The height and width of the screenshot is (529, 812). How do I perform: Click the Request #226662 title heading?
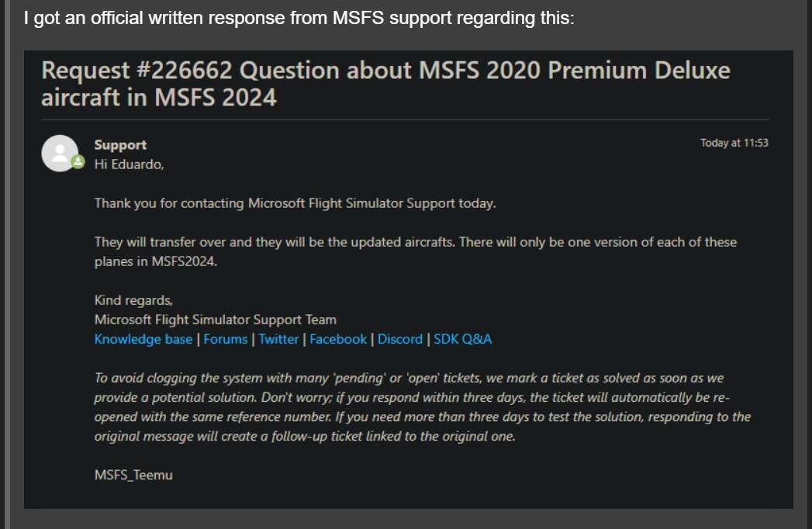coord(385,84)
